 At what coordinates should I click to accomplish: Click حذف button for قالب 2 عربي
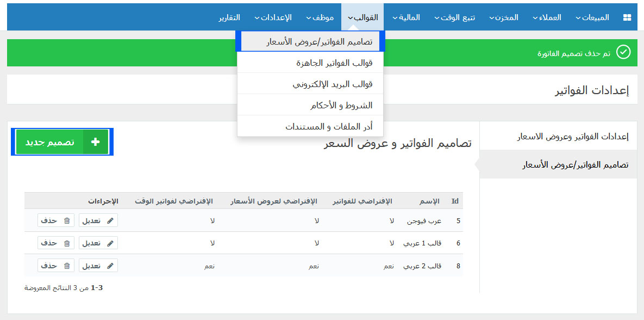[56, 266]
